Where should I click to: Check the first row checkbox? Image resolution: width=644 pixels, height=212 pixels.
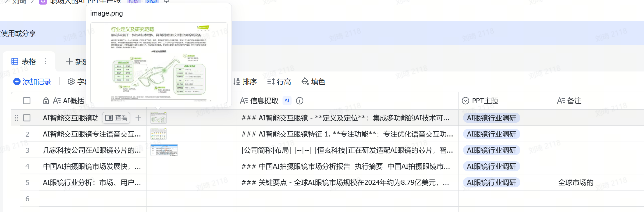point(27,118)
